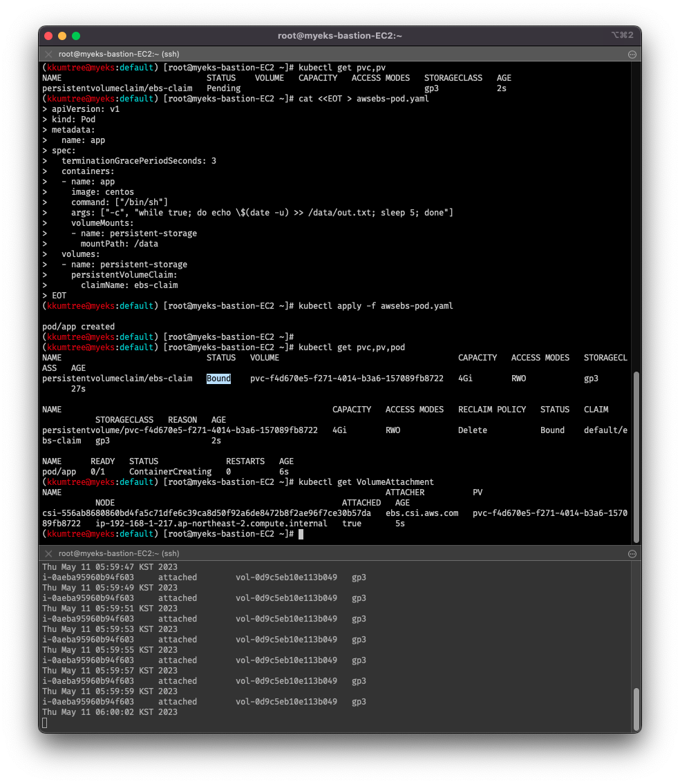Click the timestamp 'Thu May 11 06:00:02 KST 2023'

pos(110,712)
